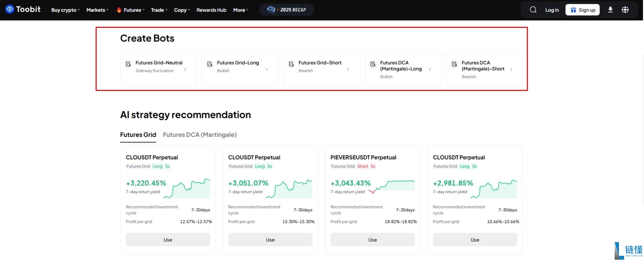644x260 pixels.
Task: Expand the Trade menu
Action: pyautogui.click(x=159, y=10)
